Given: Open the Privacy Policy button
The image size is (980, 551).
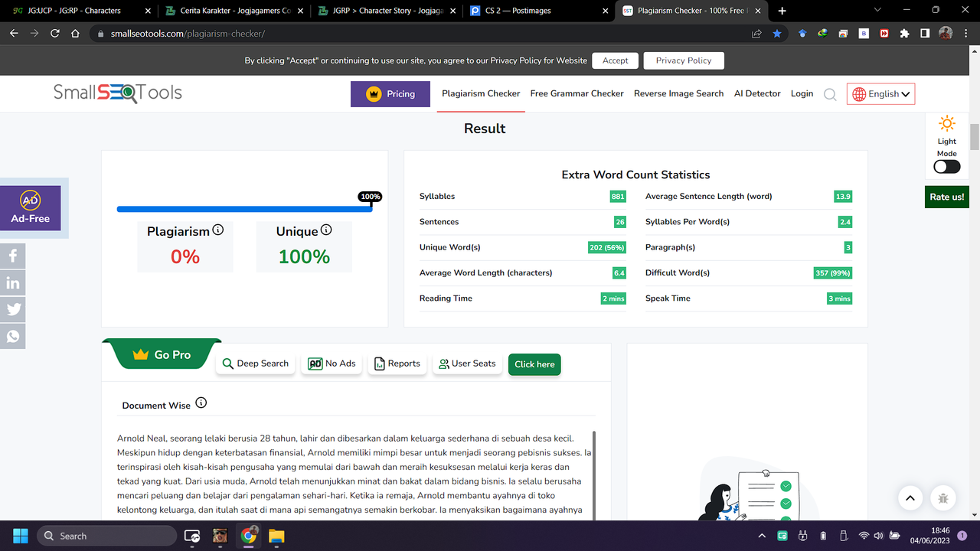Looking at the screenshot, I should point(684,60).
